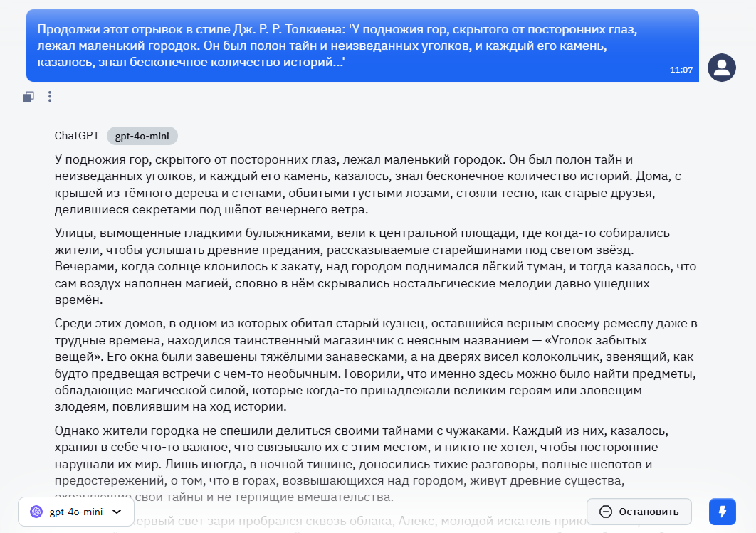Click the user profile avatar
Image resolution: width=756 pixels, height=533 pixels.
721,68
